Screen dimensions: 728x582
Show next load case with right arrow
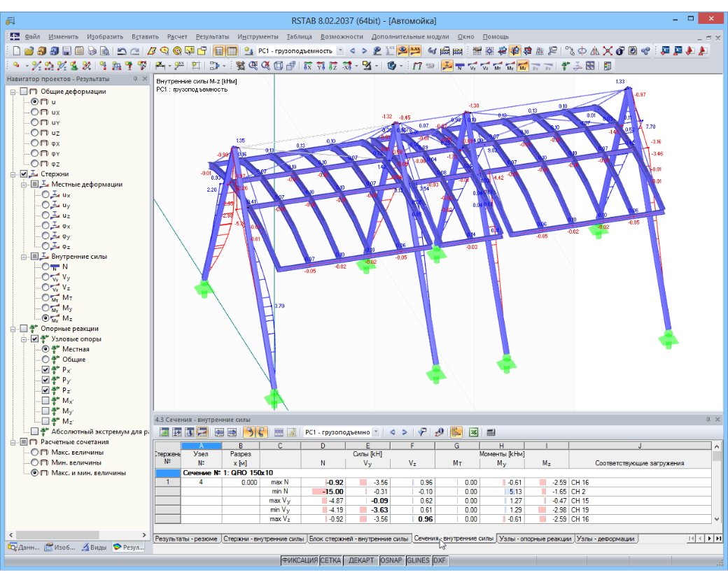[x=364, y=50]
